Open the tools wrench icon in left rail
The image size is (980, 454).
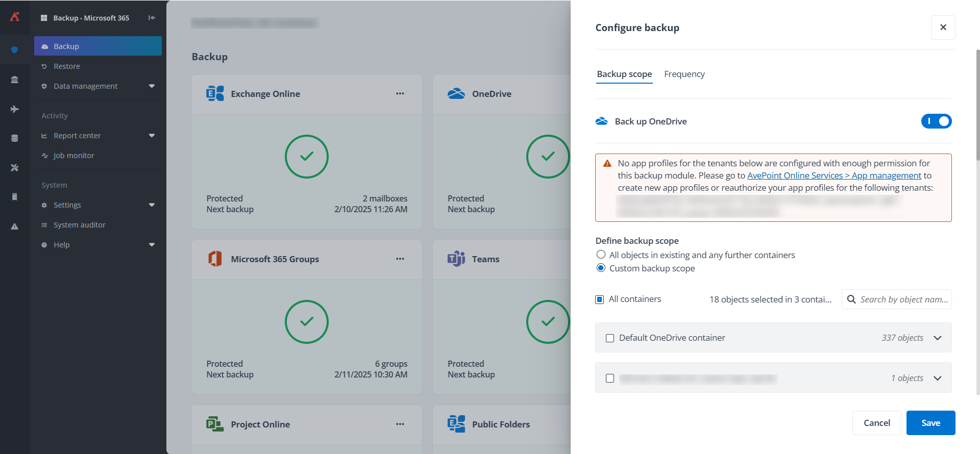pyautogui.click(x=15, y=167)
